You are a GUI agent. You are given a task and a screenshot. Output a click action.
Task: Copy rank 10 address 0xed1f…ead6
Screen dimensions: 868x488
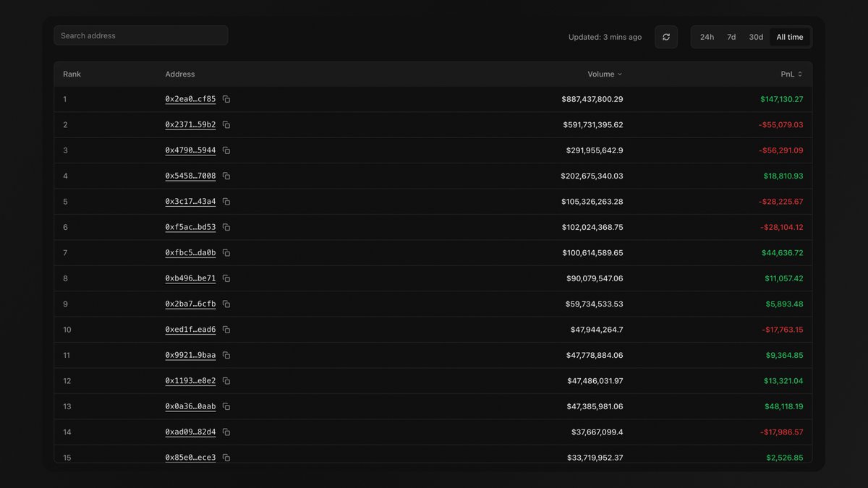[225, 329]
